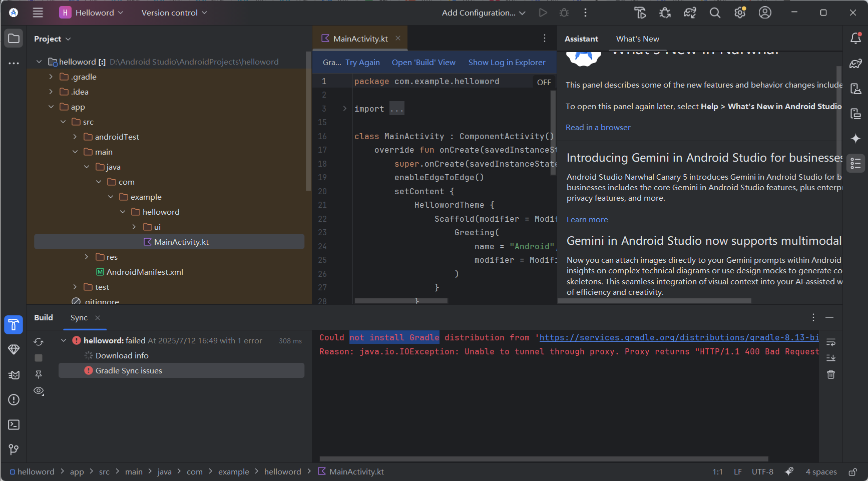Image resolution: width=868 pixels, height=481 pixels.
Task: Open the Search Everywhere magnifier
Action: point(715,13)
